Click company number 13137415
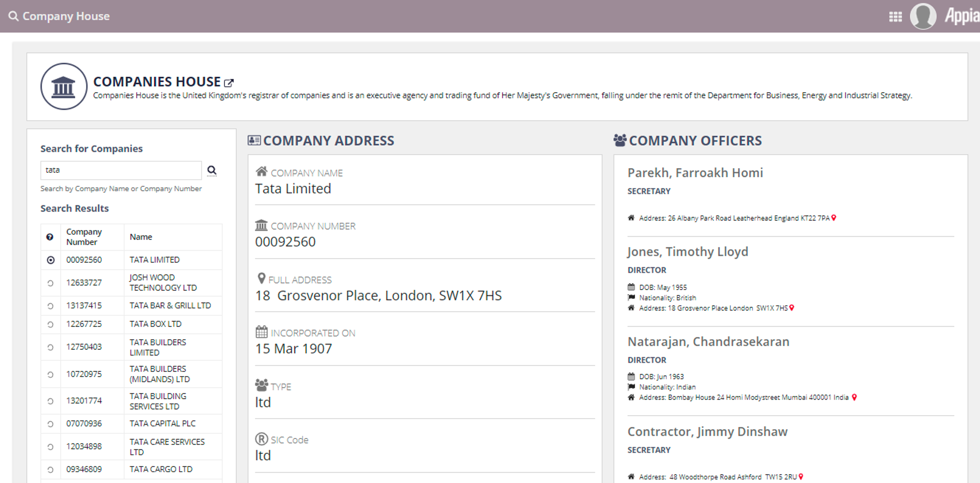The height and width of the screenshot is (483, 980). pos(84,305)
